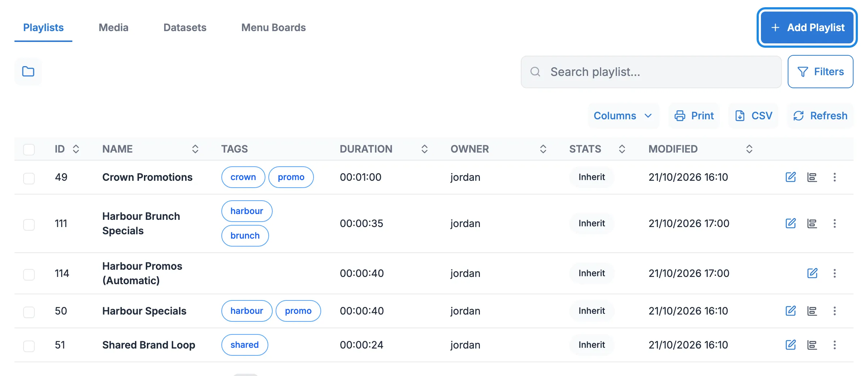Sort table by Name column

195,149
